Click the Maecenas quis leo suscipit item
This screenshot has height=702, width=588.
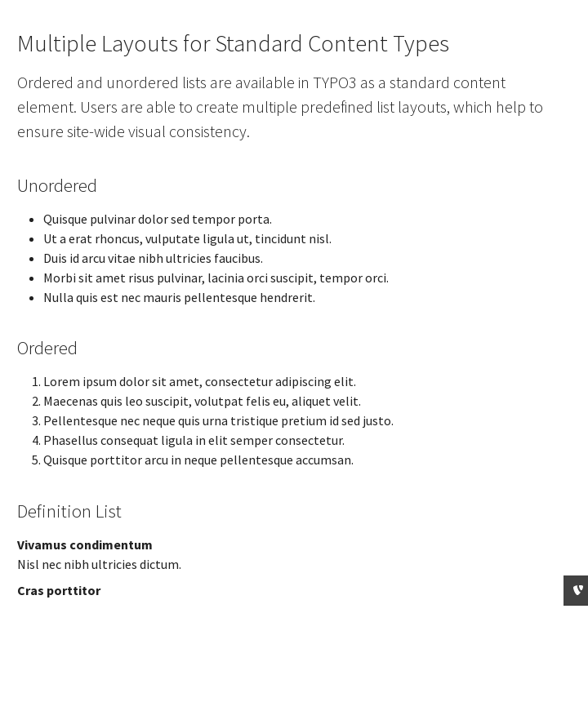click(x=202, y=401)
